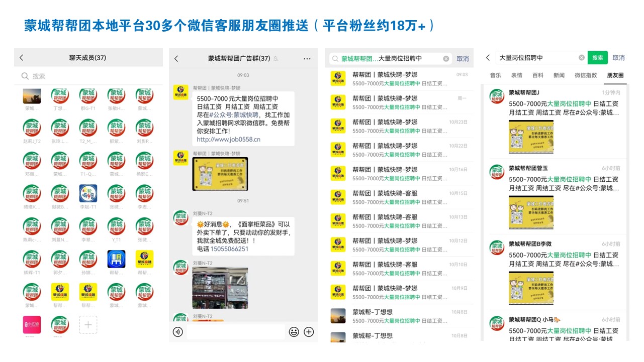The width and height of the screenshot is (644, 362).
Task: Open member 群G-T1 avatar
Action: point(88,96)
